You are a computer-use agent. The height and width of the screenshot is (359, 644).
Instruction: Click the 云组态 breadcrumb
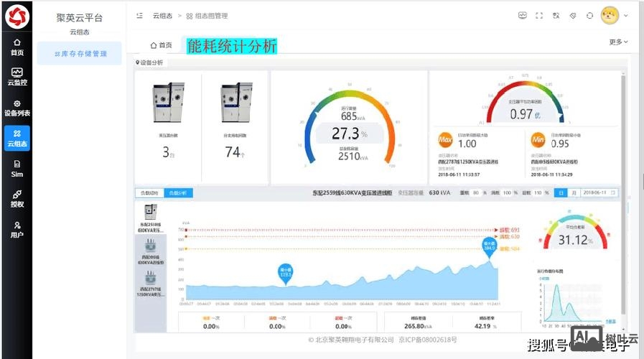[x=163, y=16]
